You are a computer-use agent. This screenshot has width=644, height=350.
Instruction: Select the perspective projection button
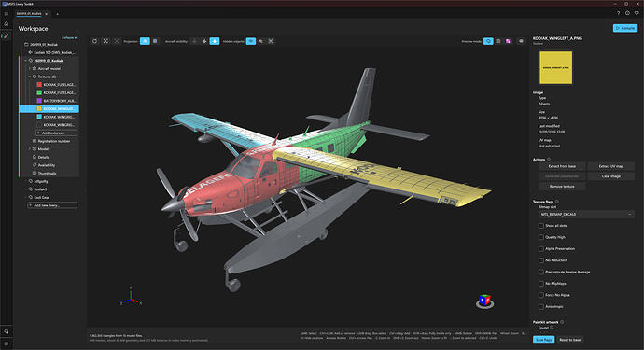point(145,41)
